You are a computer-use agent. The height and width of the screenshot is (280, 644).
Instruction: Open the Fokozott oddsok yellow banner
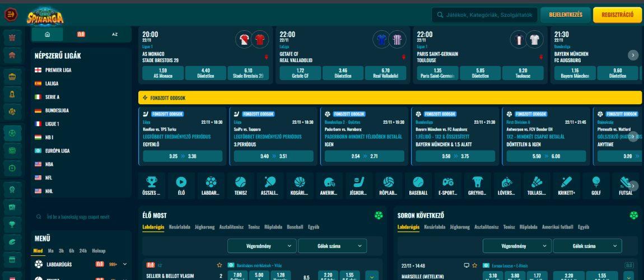pos(390,97)
